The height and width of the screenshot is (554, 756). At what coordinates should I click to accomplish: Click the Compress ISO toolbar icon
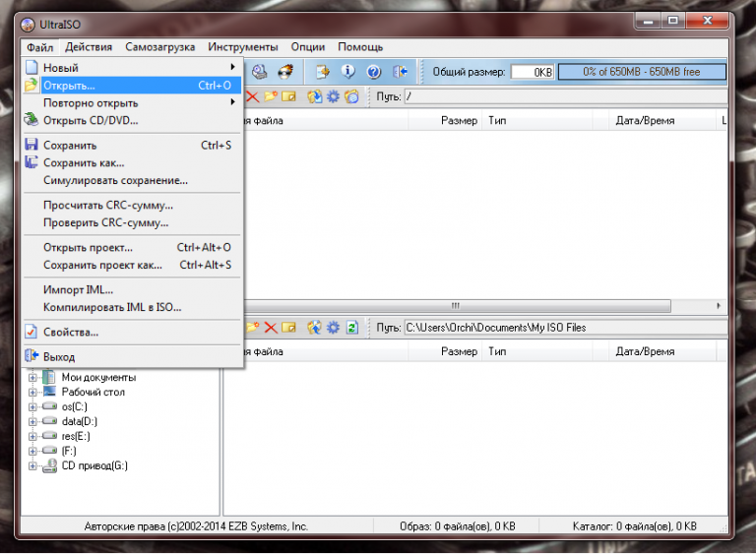(322, 72)
